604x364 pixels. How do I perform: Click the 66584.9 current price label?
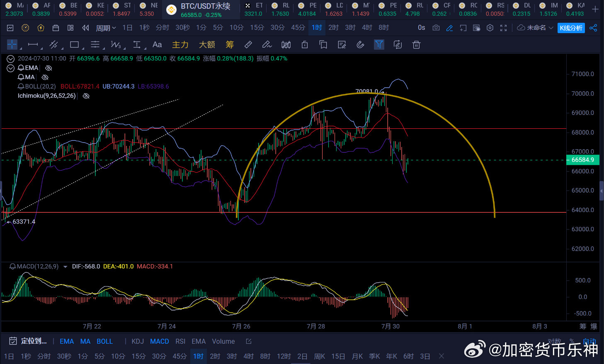tap(582, 160)
